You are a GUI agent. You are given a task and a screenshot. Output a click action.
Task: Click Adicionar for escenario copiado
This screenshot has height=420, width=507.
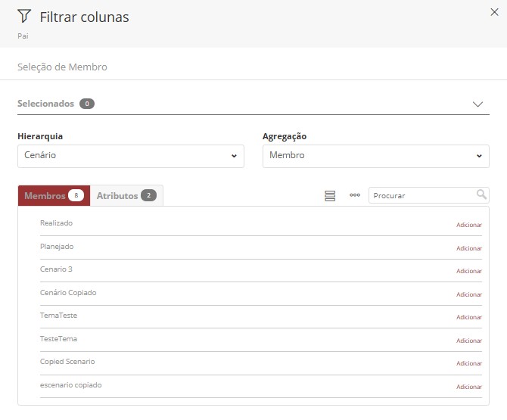pos(468,387)
